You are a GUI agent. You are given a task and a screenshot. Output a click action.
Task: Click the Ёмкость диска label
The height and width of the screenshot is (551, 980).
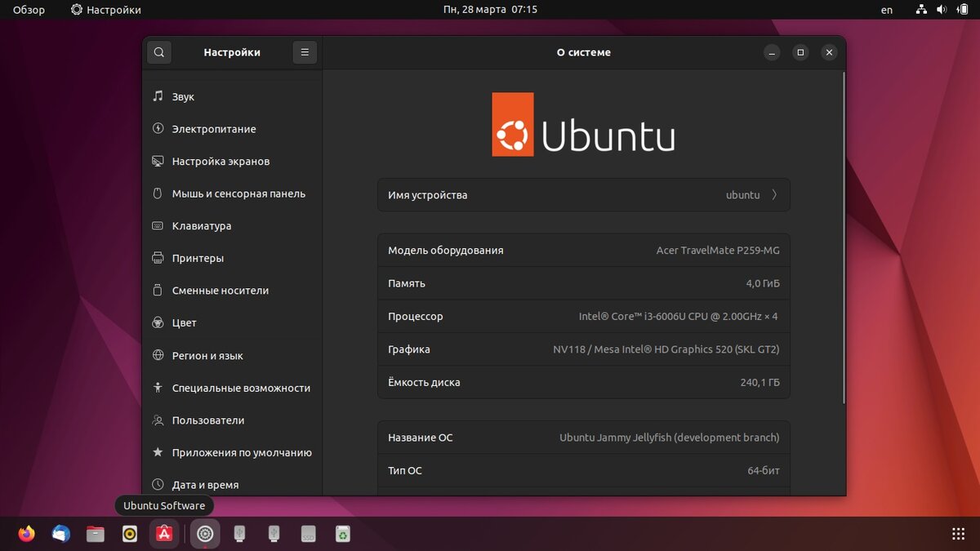tap(424, 382)
